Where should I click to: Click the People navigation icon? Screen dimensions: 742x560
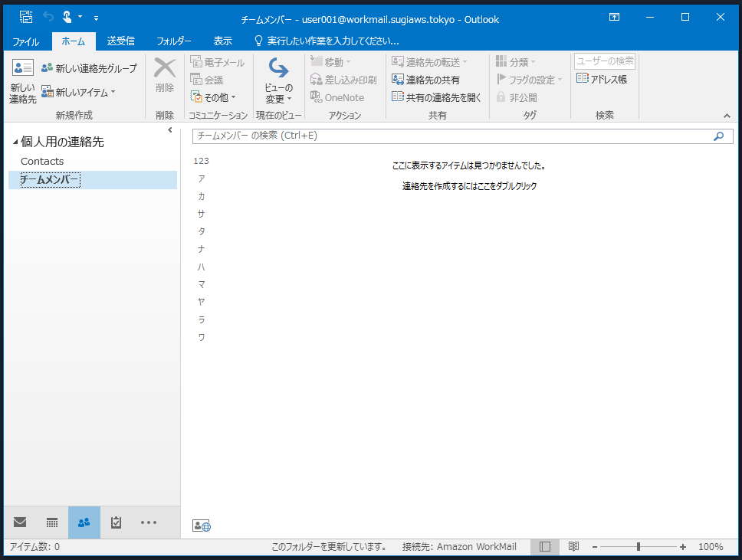coord(84,522)
